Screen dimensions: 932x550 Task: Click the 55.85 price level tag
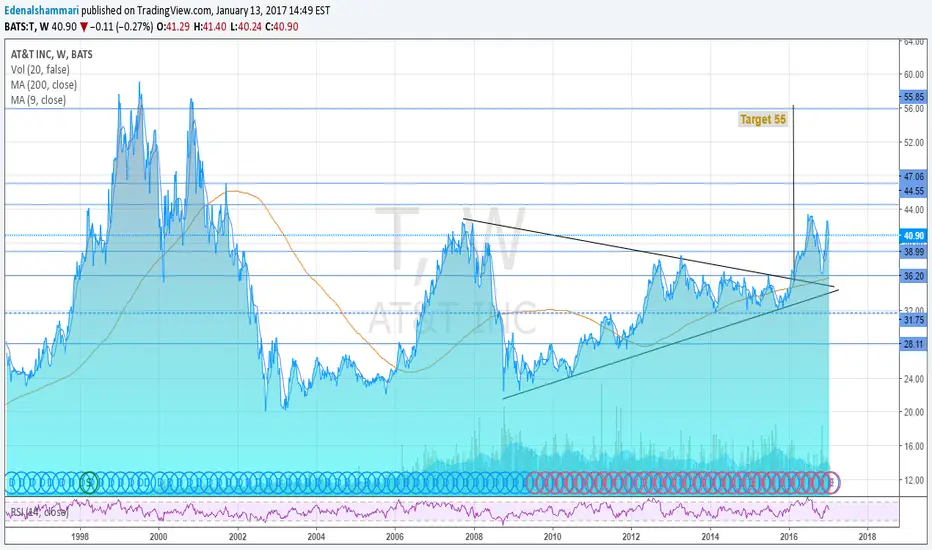coord(914,96)
